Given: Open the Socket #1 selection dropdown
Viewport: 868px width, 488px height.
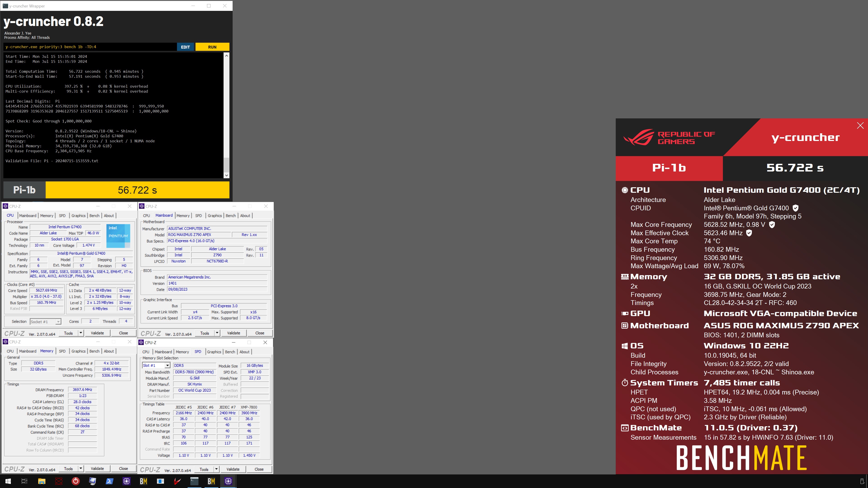Looking at the screenshot, I should point(45,322).
